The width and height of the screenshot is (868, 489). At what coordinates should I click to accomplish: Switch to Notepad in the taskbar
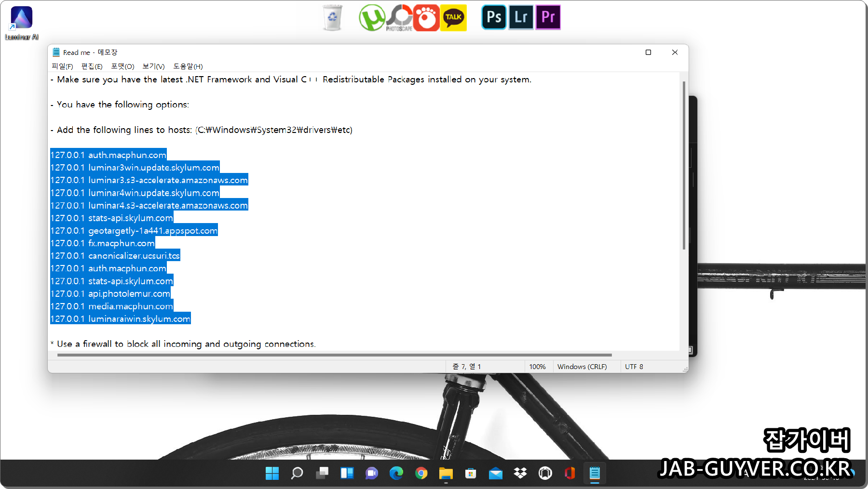(x=595, y=473)
